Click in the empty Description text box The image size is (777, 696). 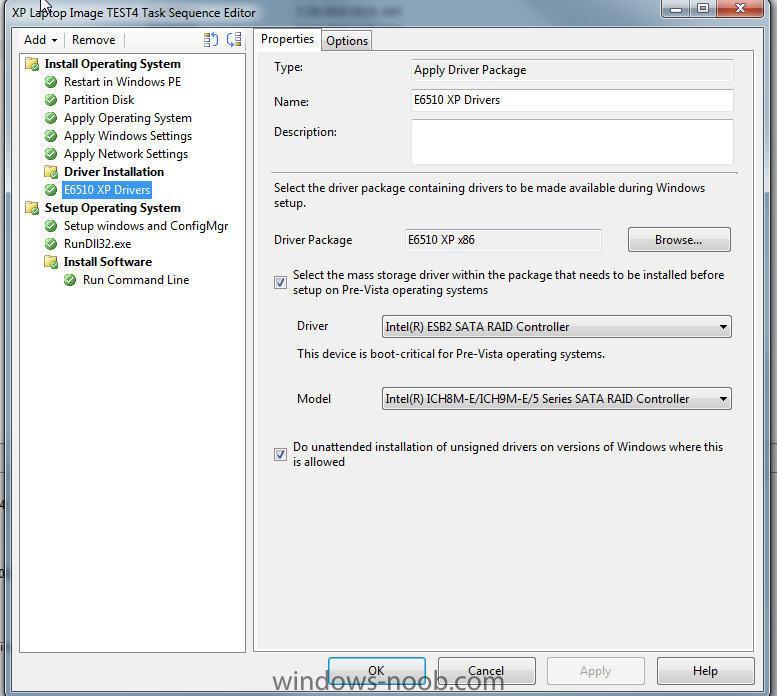[x=572, y=142]
